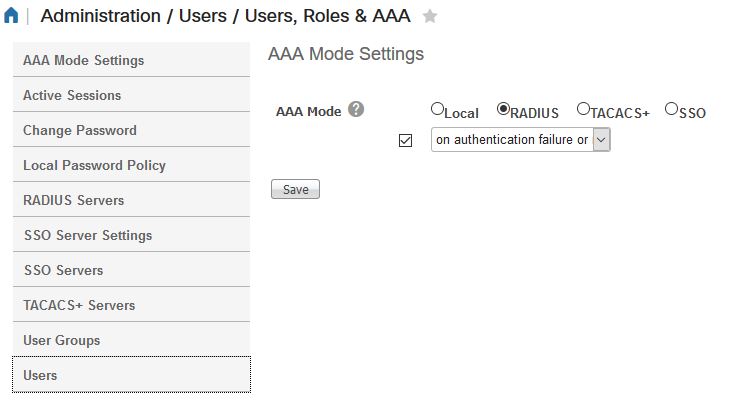
Task: Go to the home page icon
Action: pyautogui.click(x=11, y=15)
